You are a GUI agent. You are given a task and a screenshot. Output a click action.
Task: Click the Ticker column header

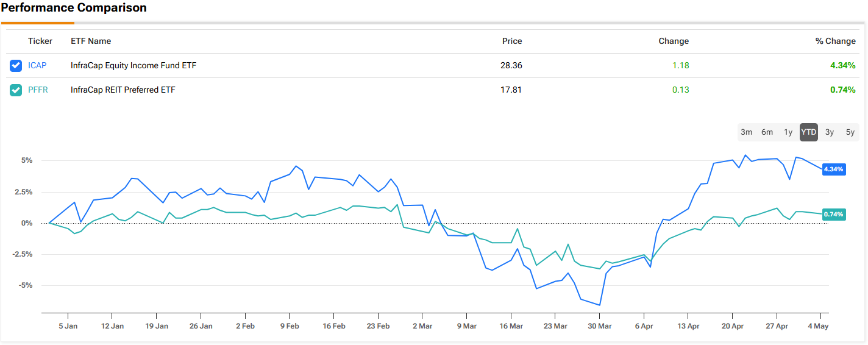pos(40,41)
